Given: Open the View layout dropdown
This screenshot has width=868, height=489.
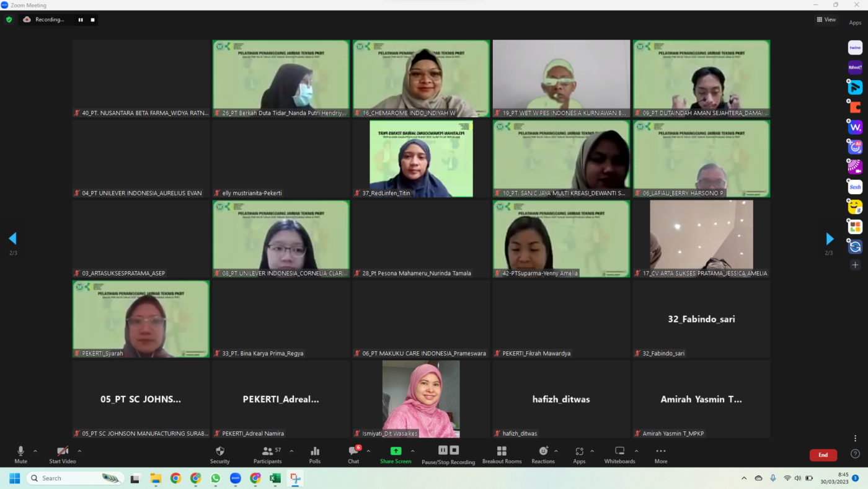Looking at the screenshot, I should [826, 20].
